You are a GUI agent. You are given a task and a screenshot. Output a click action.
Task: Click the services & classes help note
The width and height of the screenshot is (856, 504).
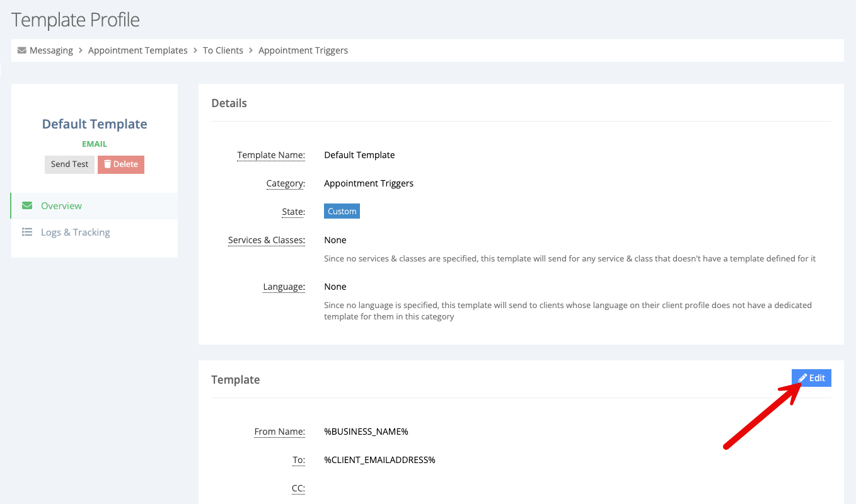click(x=570, y=259)
